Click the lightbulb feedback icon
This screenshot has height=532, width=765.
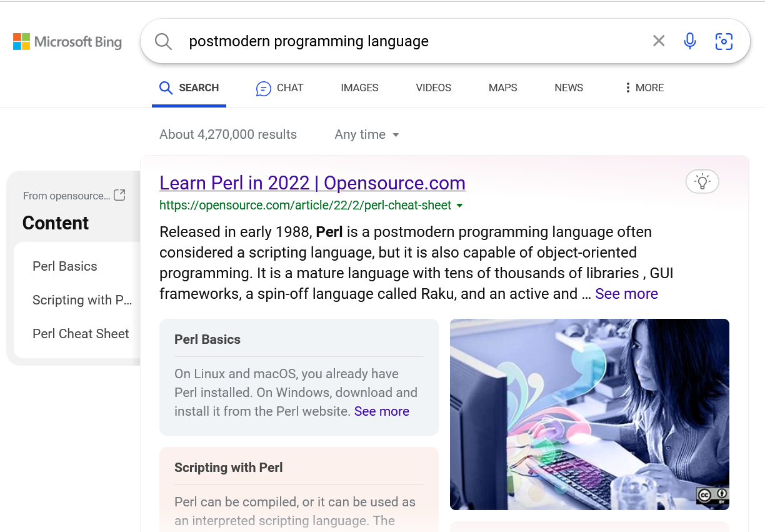coord(702,182)
